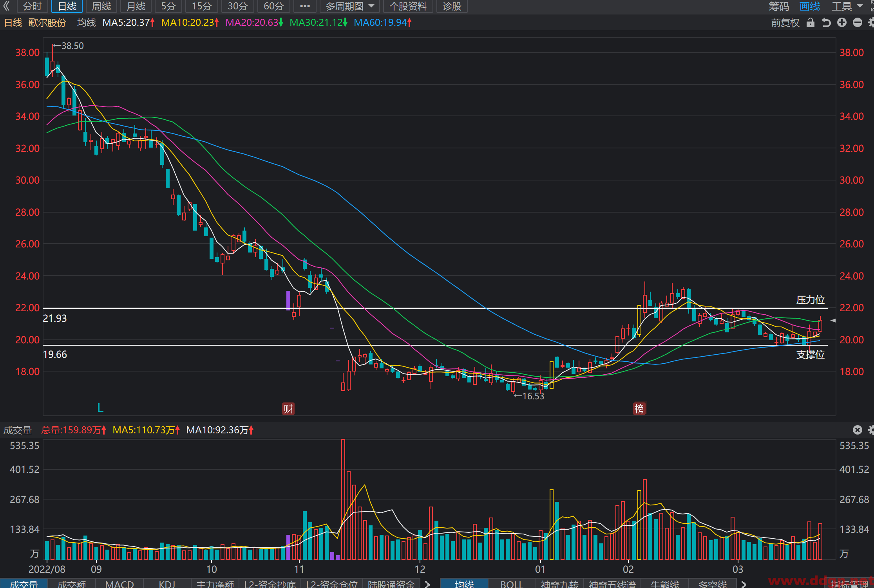Click the fullscreen expand icon

(x=871, y=6)
